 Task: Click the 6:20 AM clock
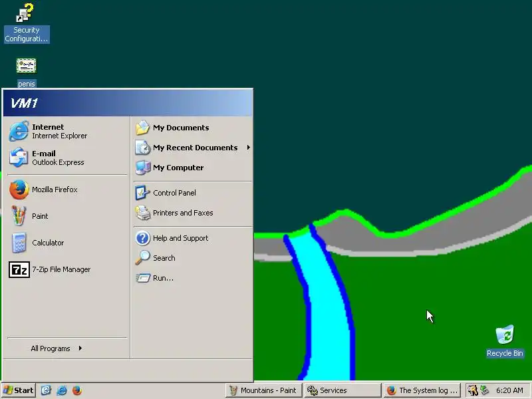[509, 390]
